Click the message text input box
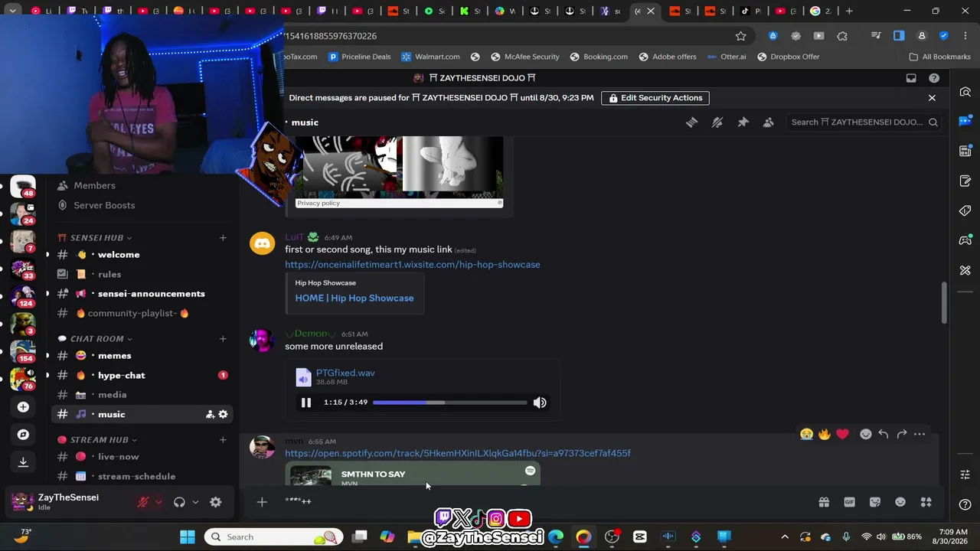The width and height of the screenshot is (980, 551). click(544, 502)
